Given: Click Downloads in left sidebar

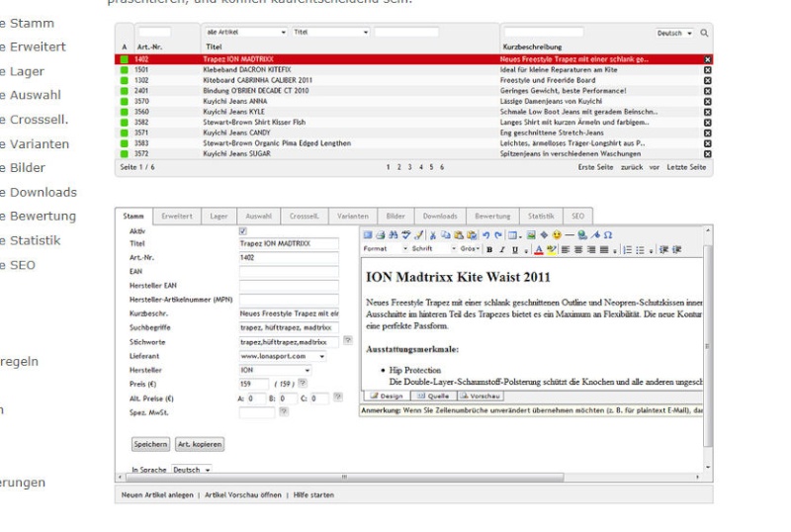Looking at the screenshot, I should [x=43, y=192].
